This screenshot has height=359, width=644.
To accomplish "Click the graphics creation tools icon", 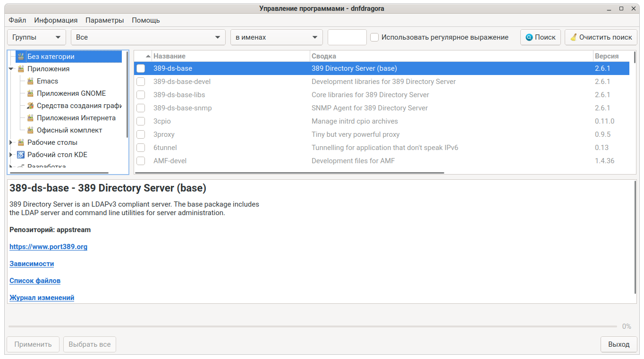I will (x=30, y=106).
